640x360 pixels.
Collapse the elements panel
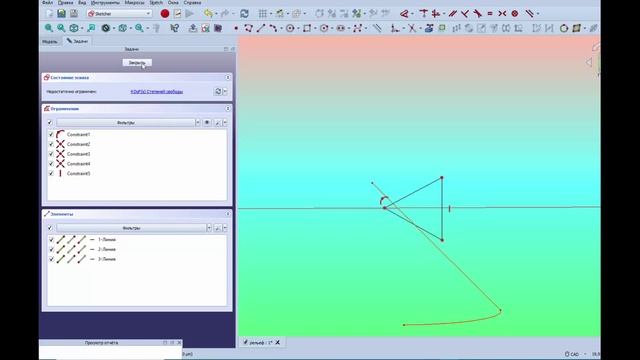tap(228, 214)
